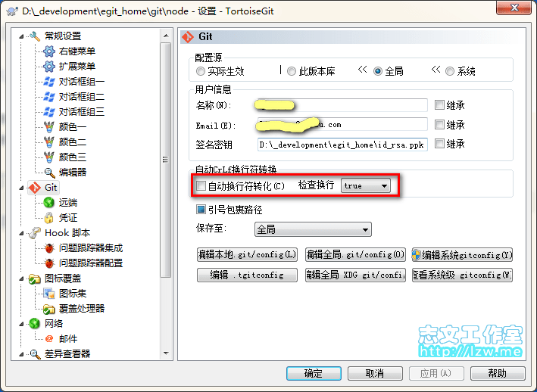Select the 网络 tree item
537x392 pixels.
[54, 324]
